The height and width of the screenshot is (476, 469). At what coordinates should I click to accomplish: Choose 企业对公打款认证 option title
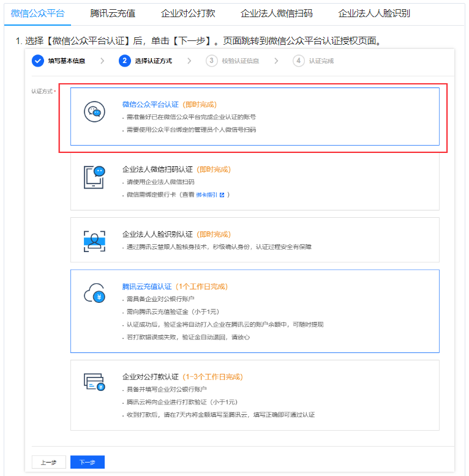[151, 377]
